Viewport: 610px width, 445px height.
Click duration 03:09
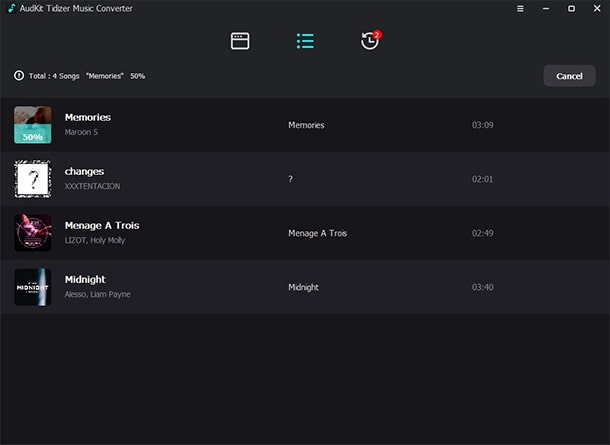coord(482,125)
